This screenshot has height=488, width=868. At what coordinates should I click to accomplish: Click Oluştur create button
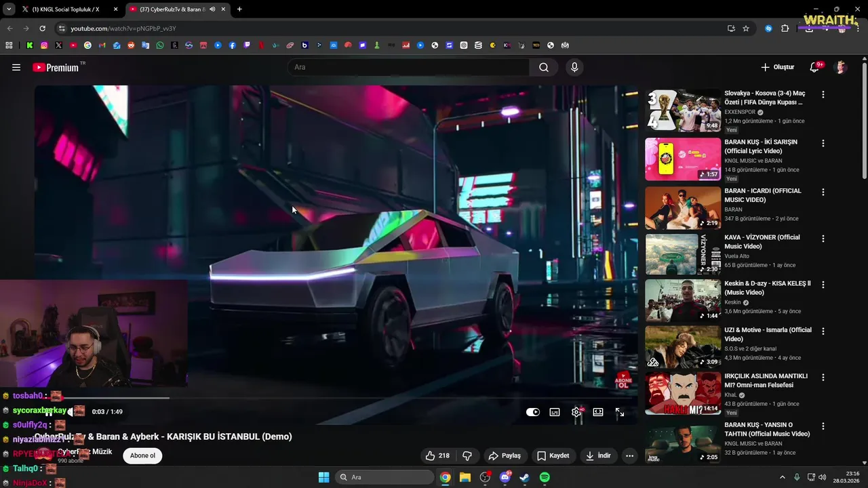pyautogui.click(x=777, y=67)
